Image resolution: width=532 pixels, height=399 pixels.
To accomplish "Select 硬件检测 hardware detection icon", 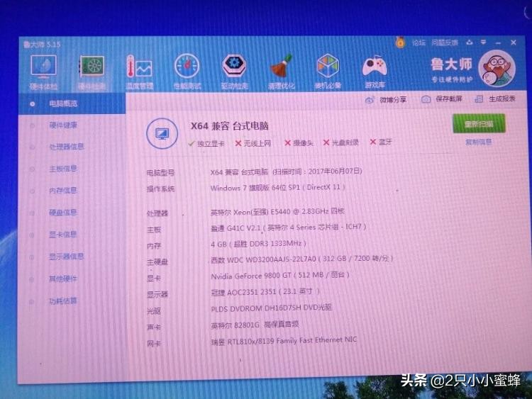I will 92,66.
